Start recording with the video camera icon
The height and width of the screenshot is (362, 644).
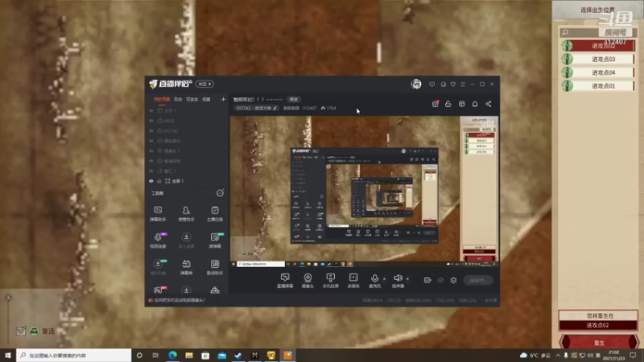point(427,280)
